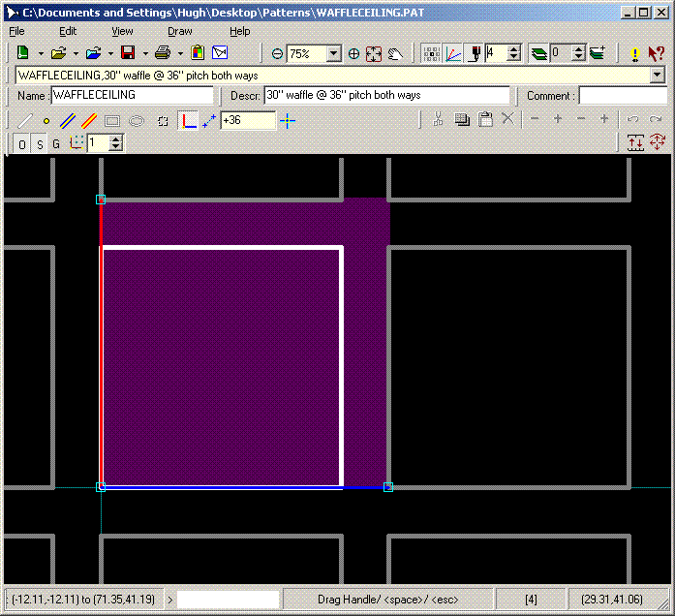Click the Descr field with pitch text
The height and width of the screenshot is (616, 675).
[x=386, y=95]
